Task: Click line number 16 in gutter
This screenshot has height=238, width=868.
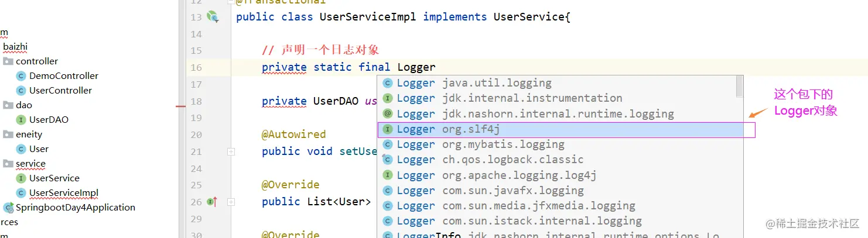Action: coord(196,68)
